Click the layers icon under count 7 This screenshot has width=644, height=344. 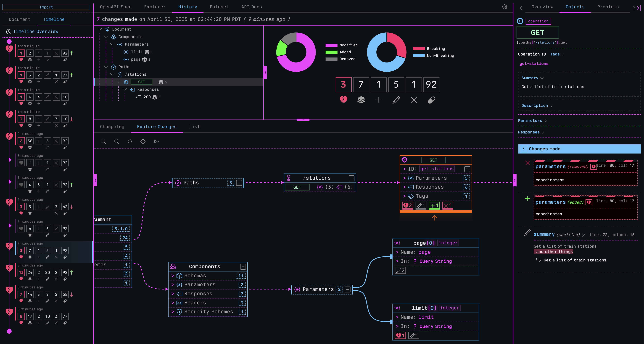coord(361,100)
